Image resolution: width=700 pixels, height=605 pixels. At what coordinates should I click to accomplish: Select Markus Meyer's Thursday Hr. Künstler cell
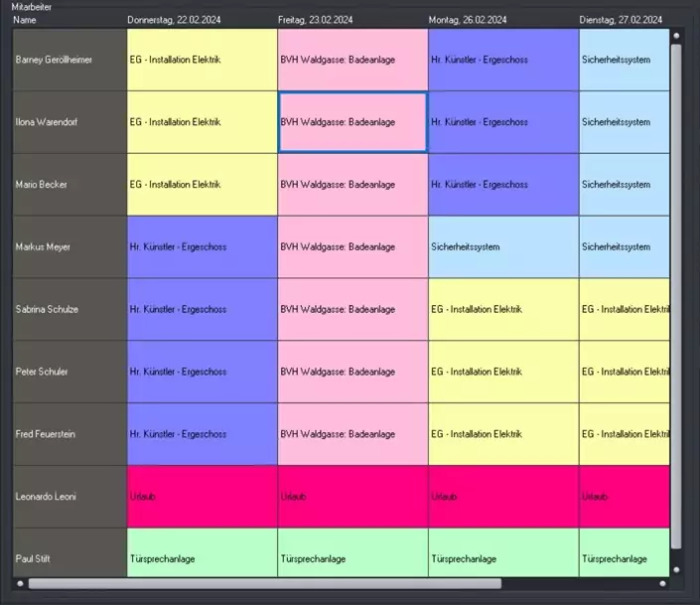tap(203, 247)
